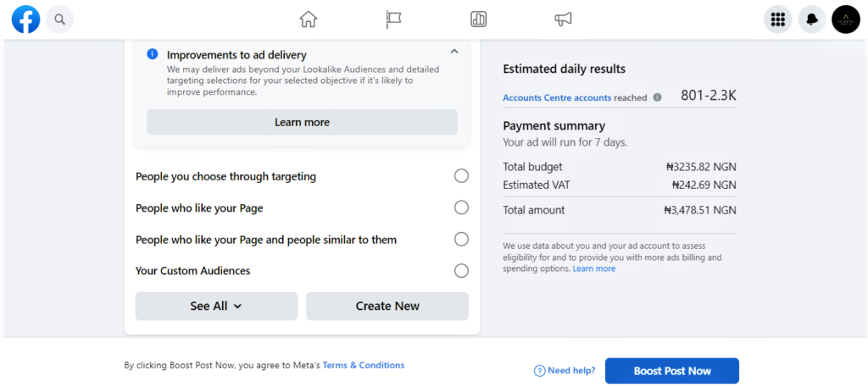Click the Create New audience button

pos(387,307)
